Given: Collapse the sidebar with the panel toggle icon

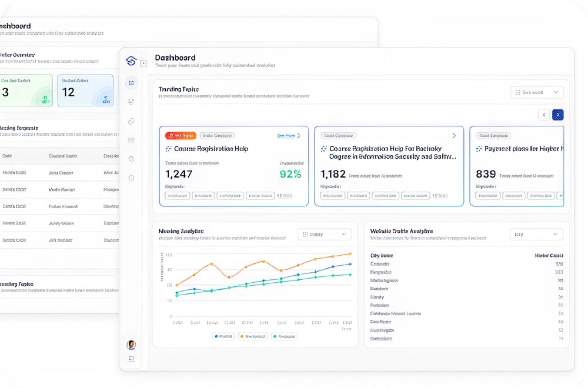Looking at the screenshot, I should point(143,63).
